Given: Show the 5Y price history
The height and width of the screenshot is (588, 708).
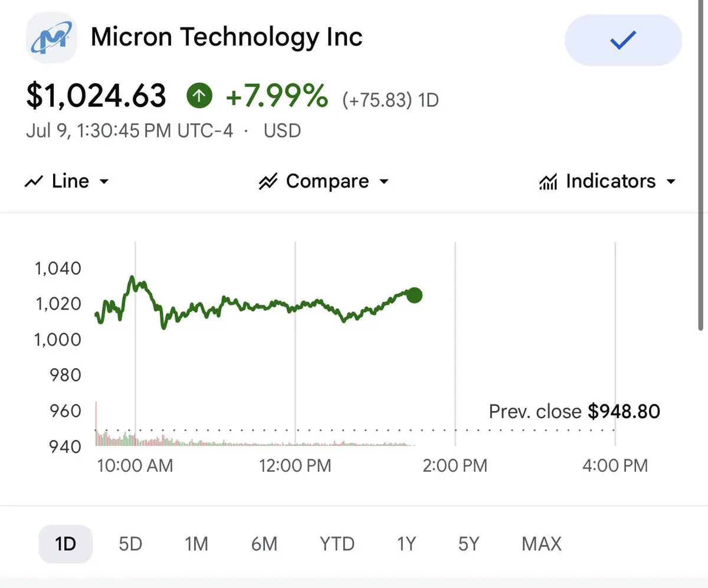Looking at the screenshot, I should [x=468, y=544].
